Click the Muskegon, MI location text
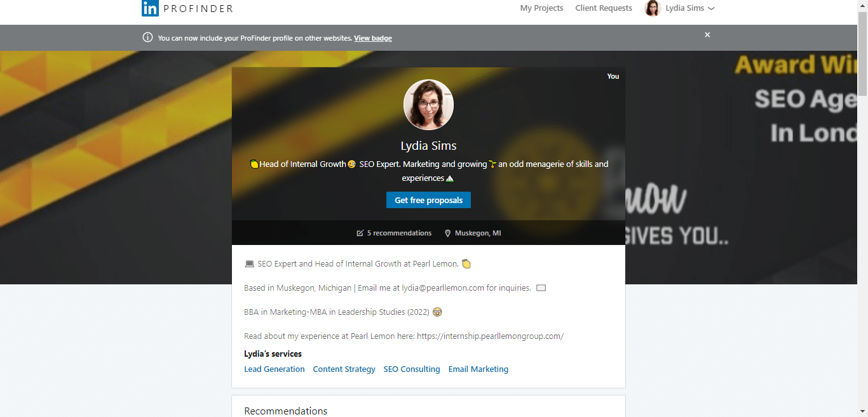 click(x=478, y=233)
